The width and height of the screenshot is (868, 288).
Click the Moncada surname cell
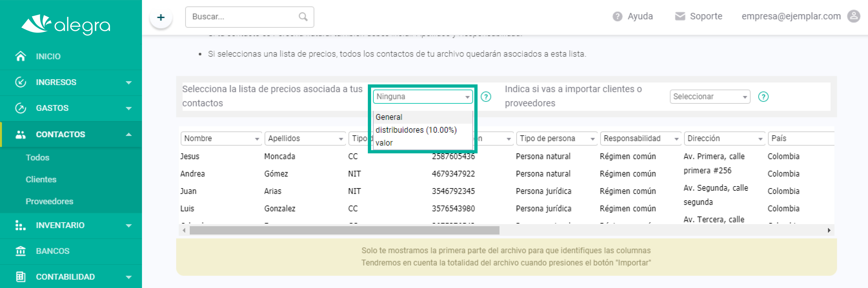pos(280,156)
